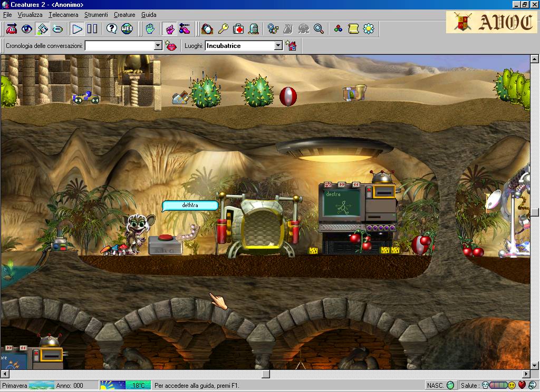Open the File menu
The image size is (540, 392).
7,15
